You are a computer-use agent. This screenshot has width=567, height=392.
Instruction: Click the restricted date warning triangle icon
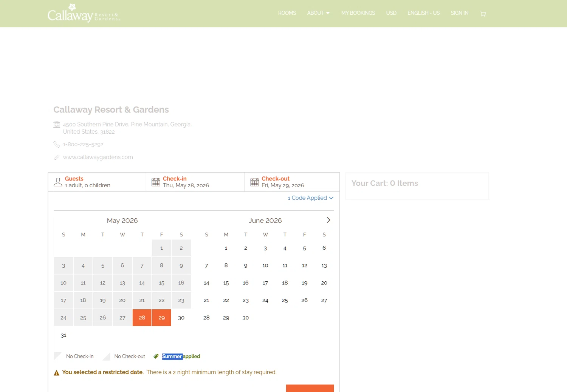pyautogui.click(x=57, y=373)
